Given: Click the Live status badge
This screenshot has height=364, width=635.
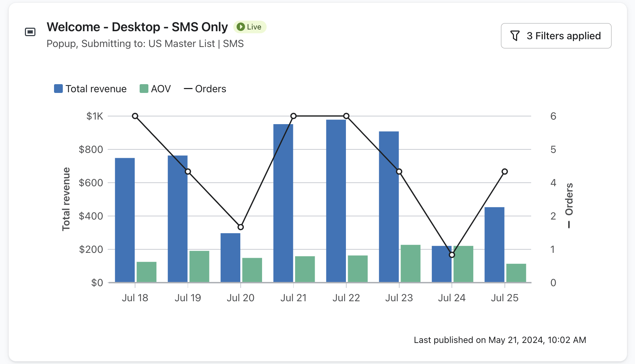Looking at the screenshot, I should (249, 27).
